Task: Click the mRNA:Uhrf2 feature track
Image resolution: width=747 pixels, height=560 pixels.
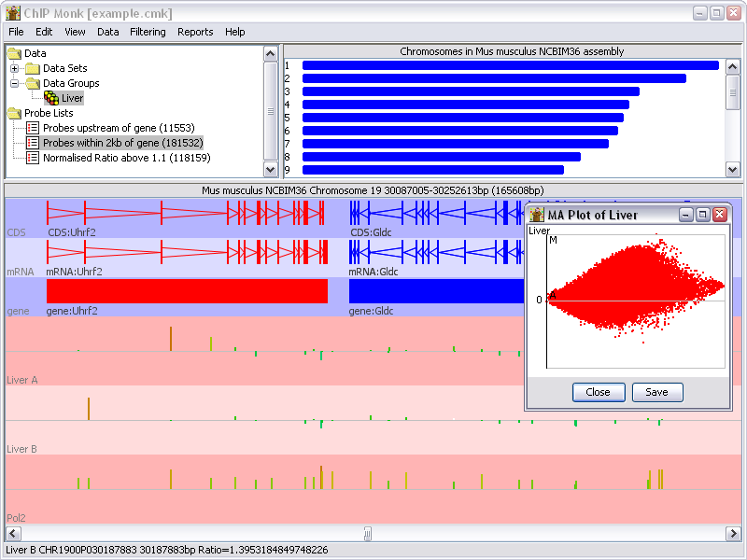Action: click(x=188, y=252)
